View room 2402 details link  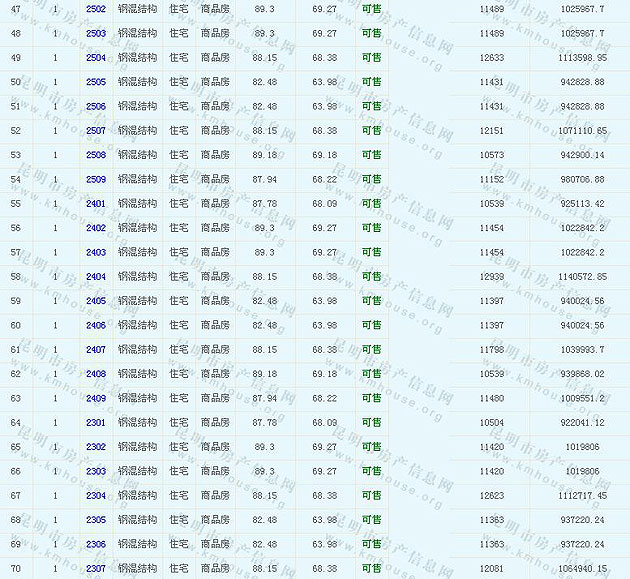coord(96,228)
